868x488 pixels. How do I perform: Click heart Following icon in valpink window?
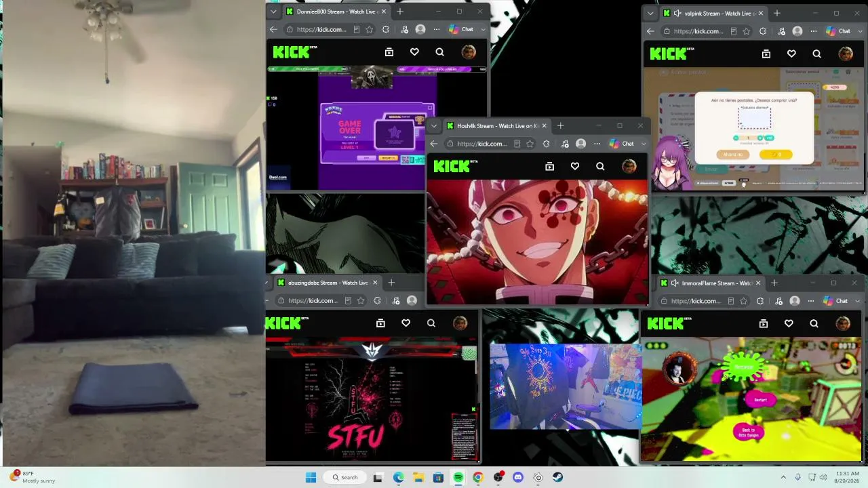pos(791,54)
